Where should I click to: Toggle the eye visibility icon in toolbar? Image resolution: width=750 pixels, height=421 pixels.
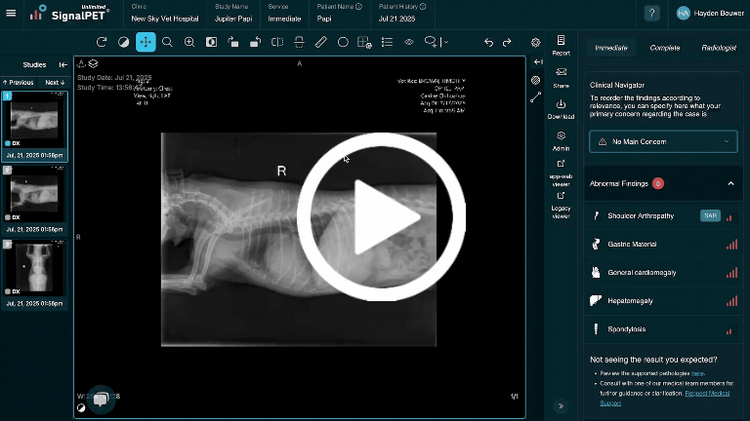[x=409, y=42]
